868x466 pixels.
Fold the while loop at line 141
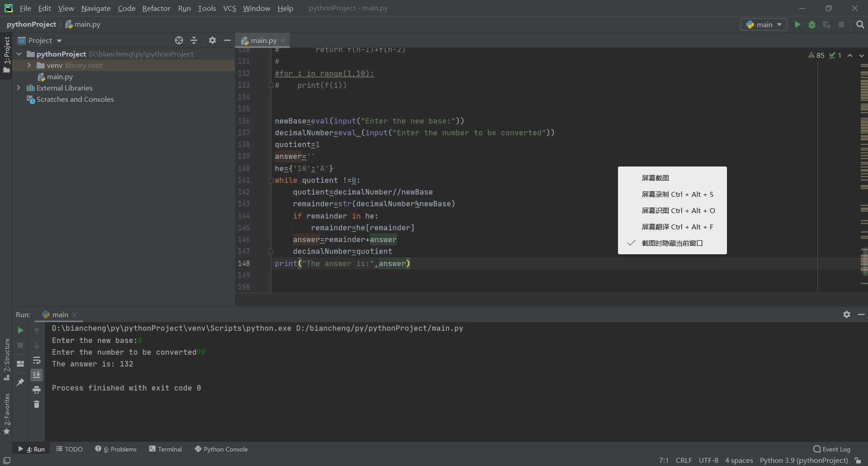tap(271, 180)
